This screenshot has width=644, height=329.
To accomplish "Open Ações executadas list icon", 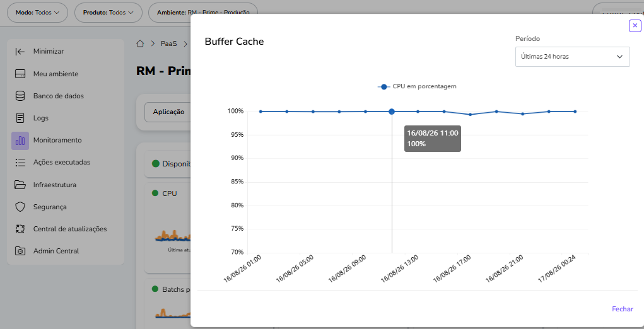I will [20, 163].
